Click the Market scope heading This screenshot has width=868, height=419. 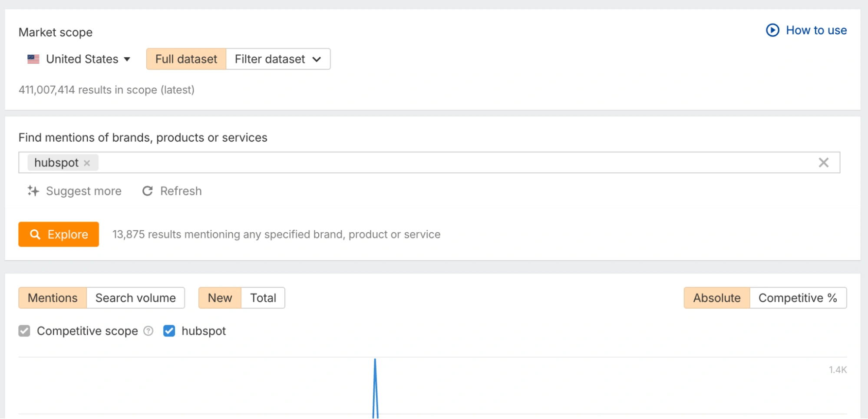click(56, 32)
